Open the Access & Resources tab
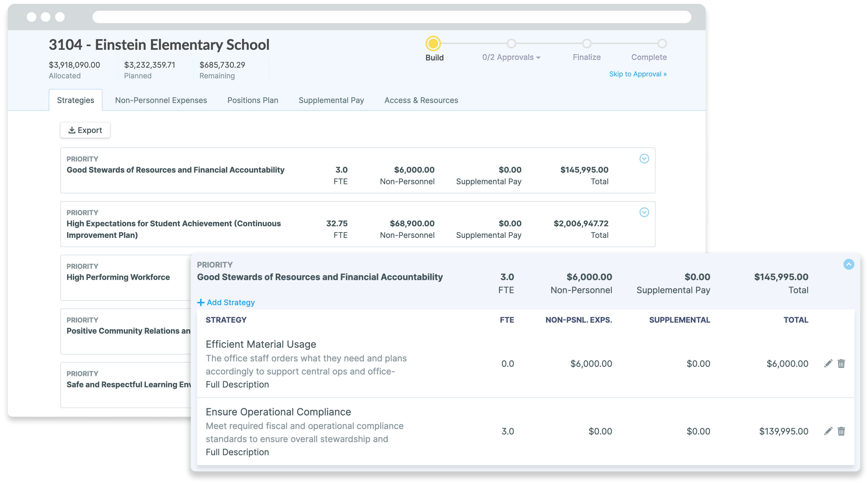Viewport: 868px width, 483px height. (421, 100)
